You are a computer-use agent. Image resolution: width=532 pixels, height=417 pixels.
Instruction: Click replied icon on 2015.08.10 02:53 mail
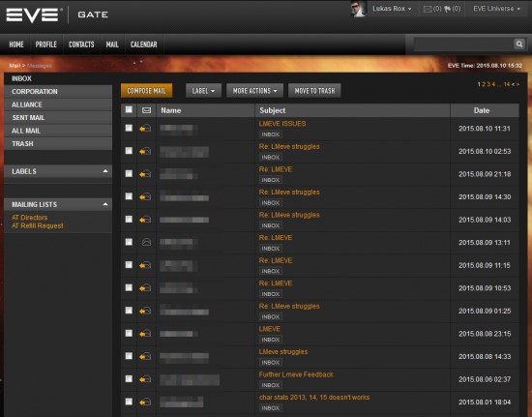(145, 151)
